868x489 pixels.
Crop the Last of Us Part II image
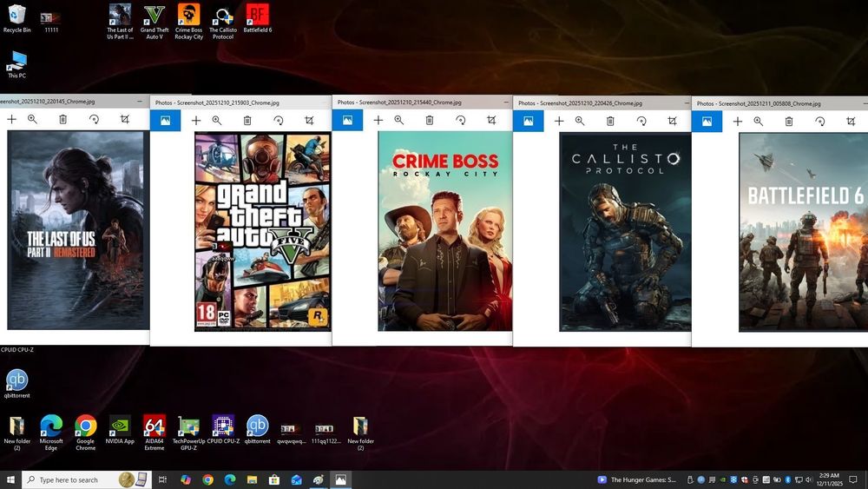[x=125, y=120]
